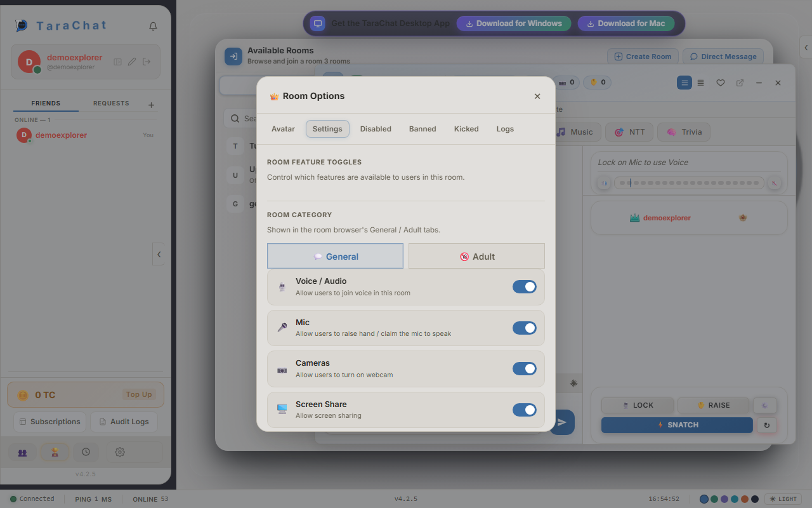The image size is (812, 508).
Task: Open the Music room game button
Action: [x=575, y=132]
